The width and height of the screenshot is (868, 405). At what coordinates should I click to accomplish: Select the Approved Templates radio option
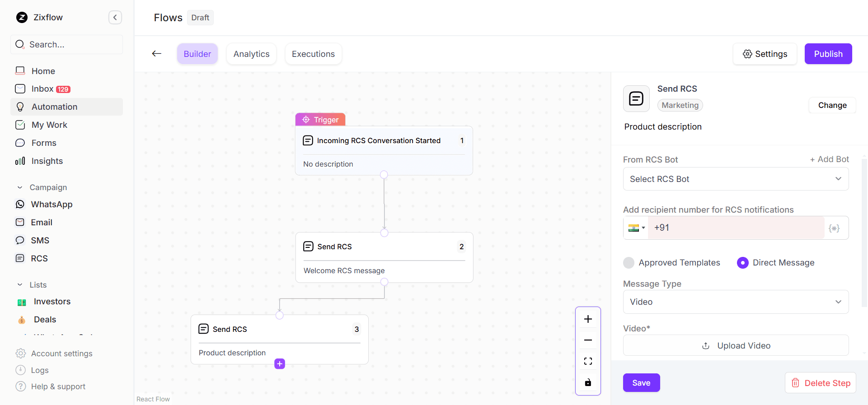point(629,263)
